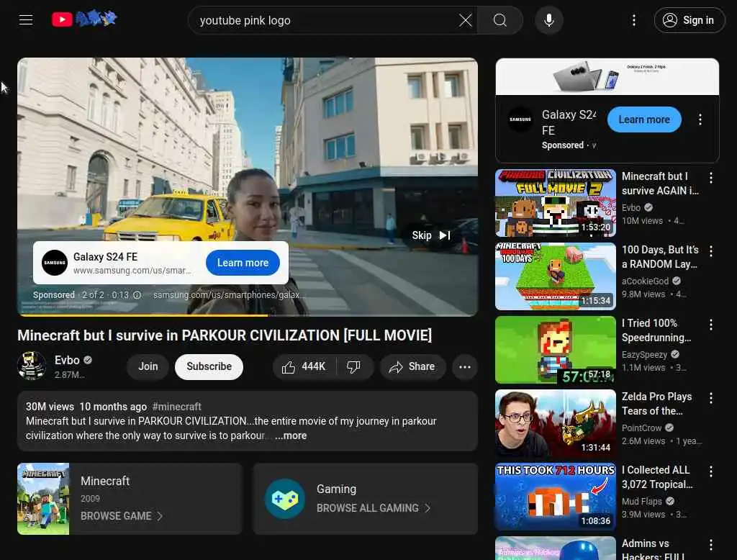Click the Join membership button
The width and height of the screenshot is (737, 560).
click(148, 366)
